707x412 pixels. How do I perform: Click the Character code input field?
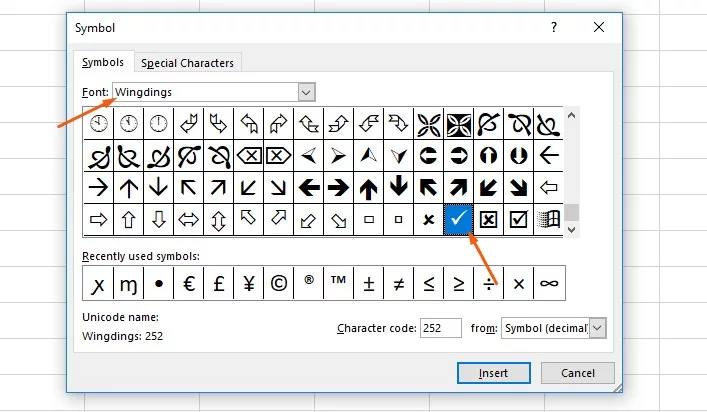pyautogui.click(x=441, y=328)
